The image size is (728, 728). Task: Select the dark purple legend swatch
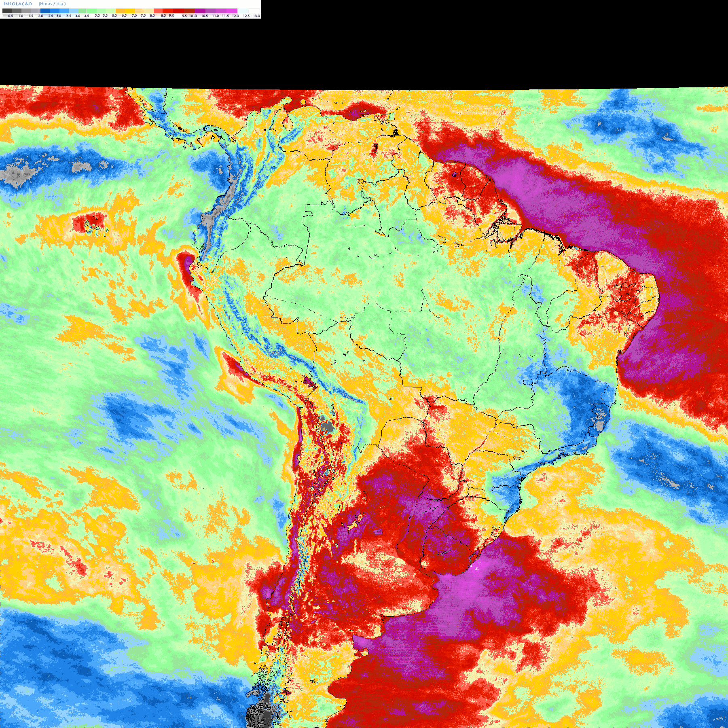[x=200, y=11]
